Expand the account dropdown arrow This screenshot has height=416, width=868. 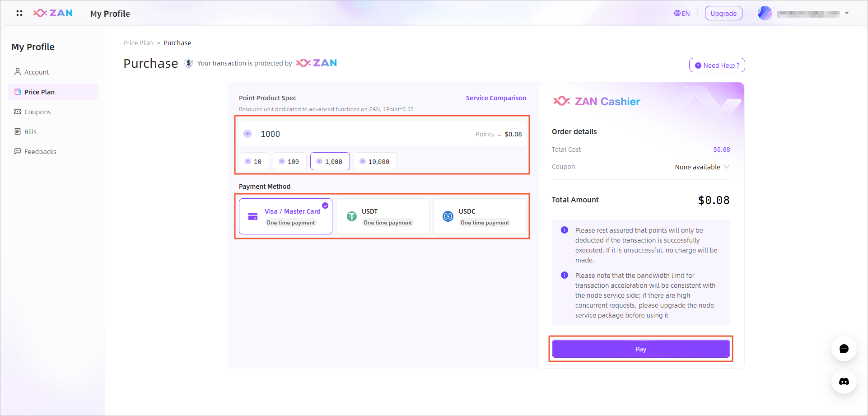pos(847,13)
